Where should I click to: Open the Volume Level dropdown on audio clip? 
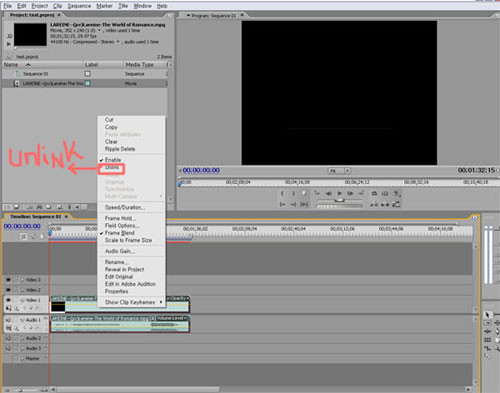coord(172,318)
